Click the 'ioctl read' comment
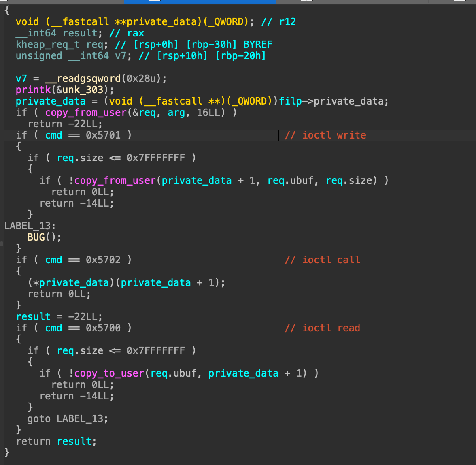Image resolution: width=476 pixels, height=465 pixels. click(x=323, y=328)
